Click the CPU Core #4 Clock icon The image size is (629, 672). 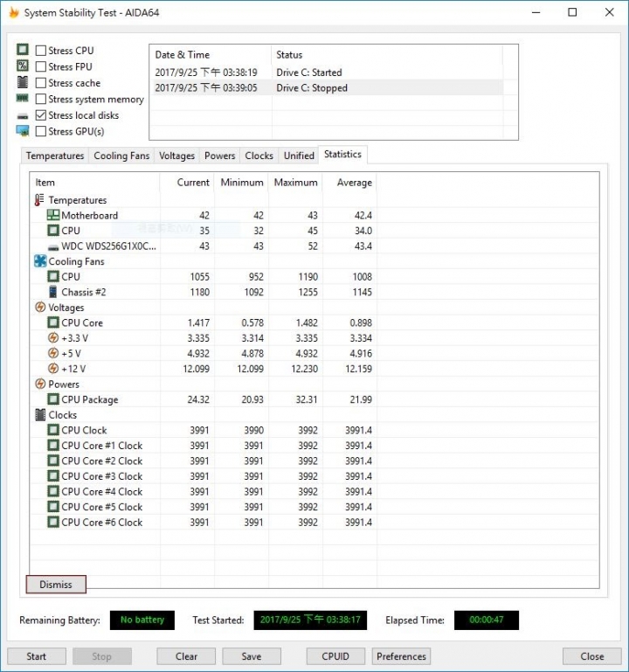(x=53, y=491)
